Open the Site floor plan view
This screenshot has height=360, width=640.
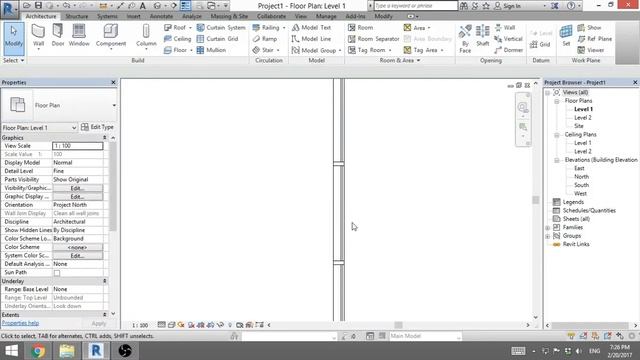pyautogui.click(x=578, y=126)
